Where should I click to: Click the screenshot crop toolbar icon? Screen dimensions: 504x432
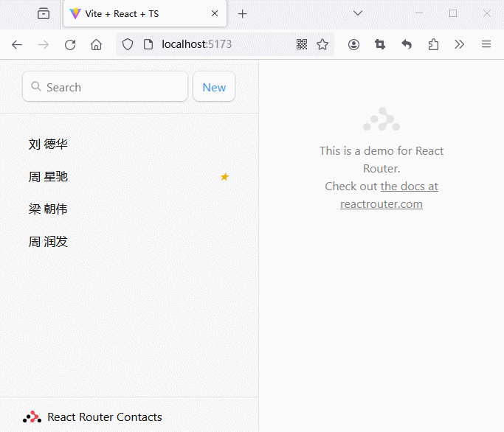click(380, 44)
